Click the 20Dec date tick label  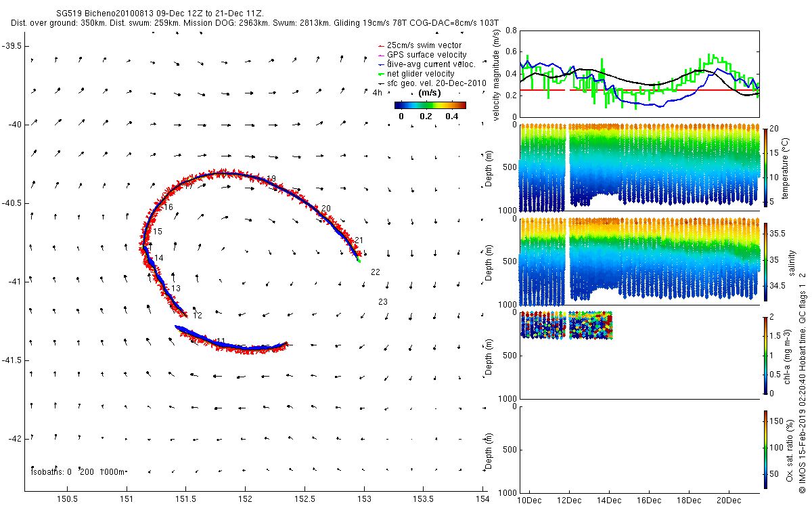tap(728, 501)
